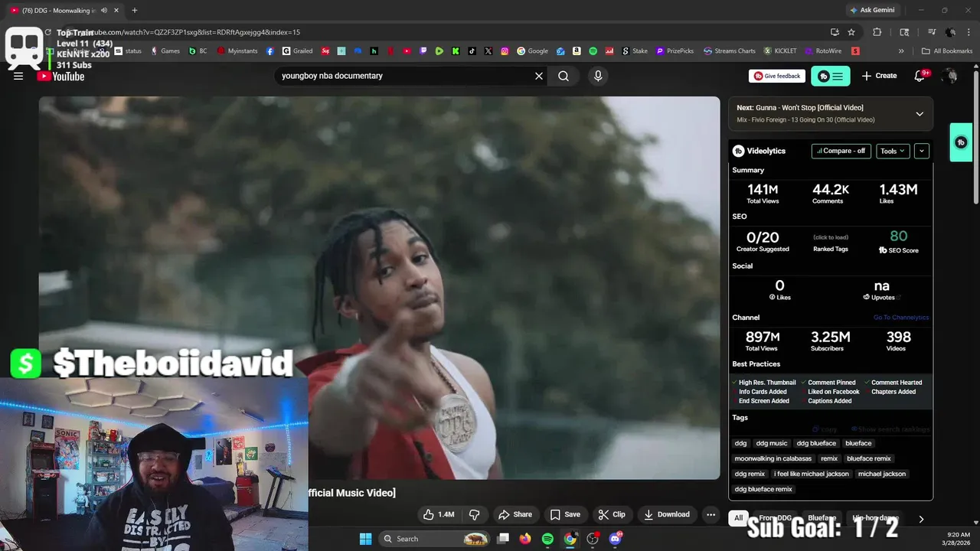The height and width of the screenshot is (551, 980).
Task: Open the Streams Charts bookmark
Action: pyautogui.click(x=729, y=51)
